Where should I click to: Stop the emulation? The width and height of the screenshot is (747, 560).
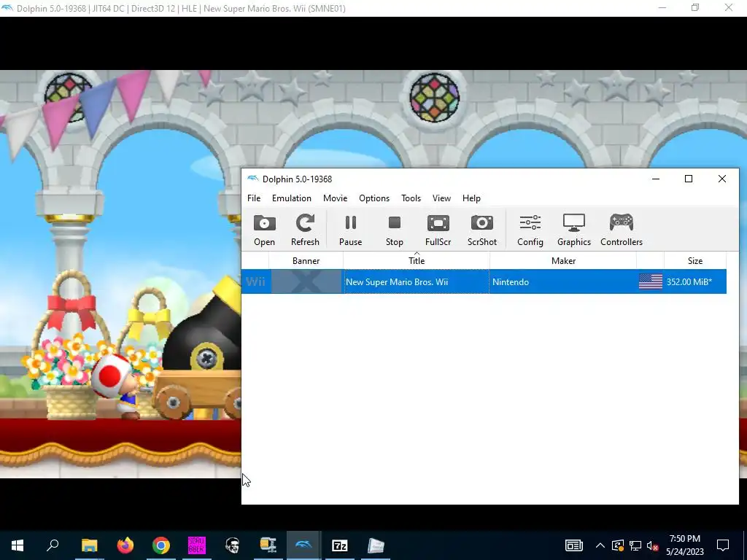(x=395, y=230)
